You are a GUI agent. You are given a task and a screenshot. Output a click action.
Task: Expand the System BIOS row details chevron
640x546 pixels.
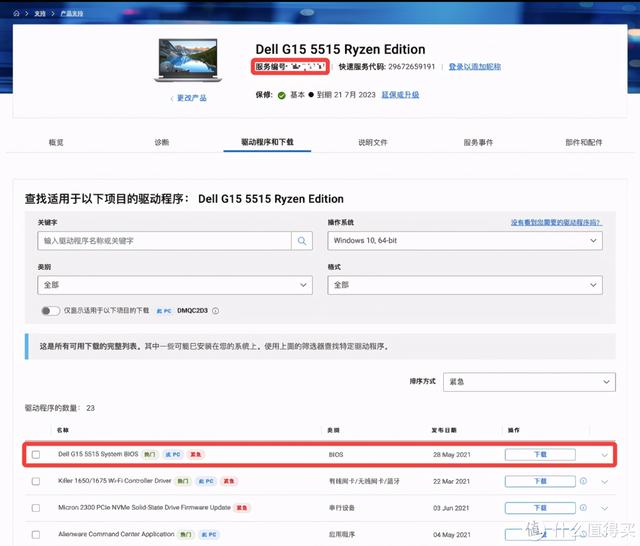click(x=605, y=455)
